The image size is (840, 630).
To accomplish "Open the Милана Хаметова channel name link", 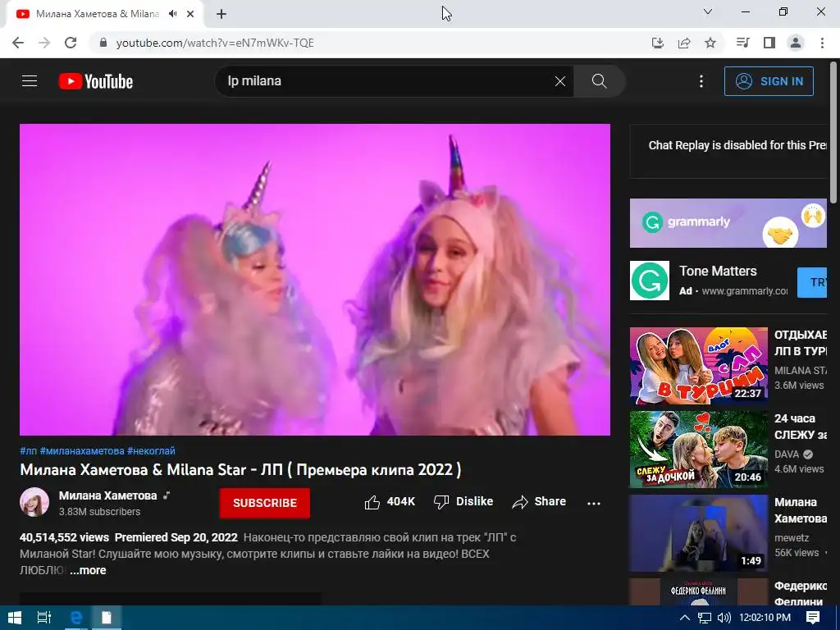I will pos(107,495).
